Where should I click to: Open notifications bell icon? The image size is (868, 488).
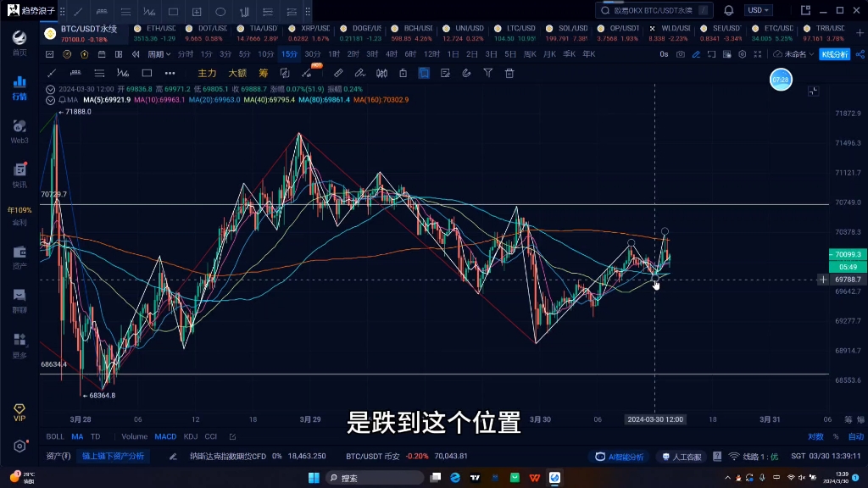point(728,10)
